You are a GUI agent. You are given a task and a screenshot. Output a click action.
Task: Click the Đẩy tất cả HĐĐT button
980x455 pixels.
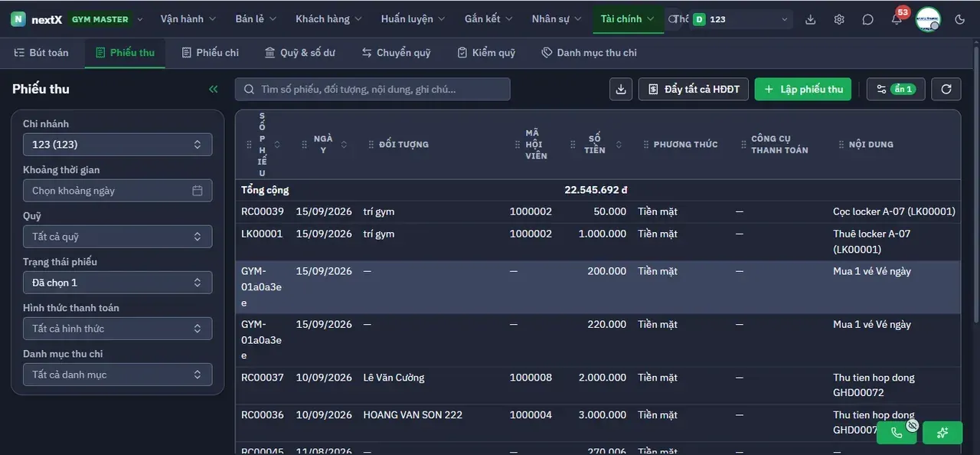click(694, 89)
